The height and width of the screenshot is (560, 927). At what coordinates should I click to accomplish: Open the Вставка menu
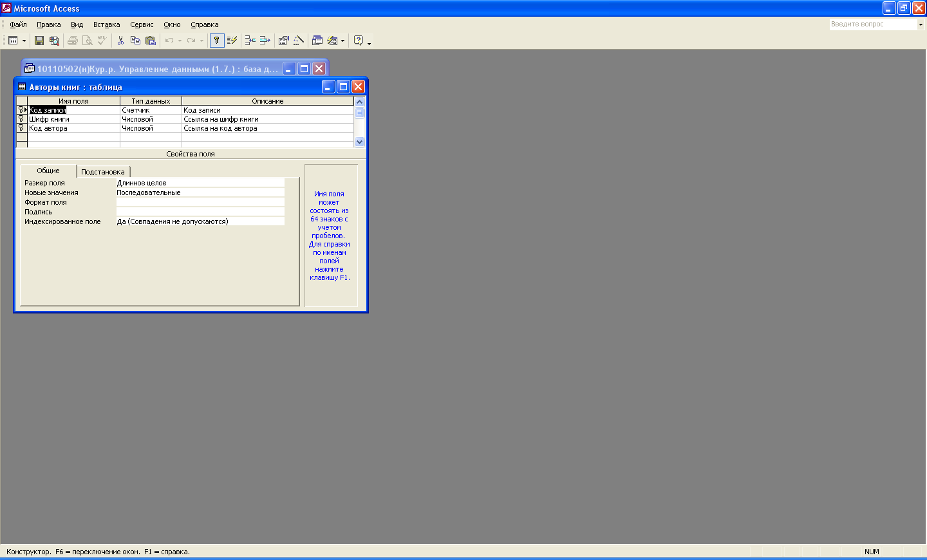click(106, 24)
